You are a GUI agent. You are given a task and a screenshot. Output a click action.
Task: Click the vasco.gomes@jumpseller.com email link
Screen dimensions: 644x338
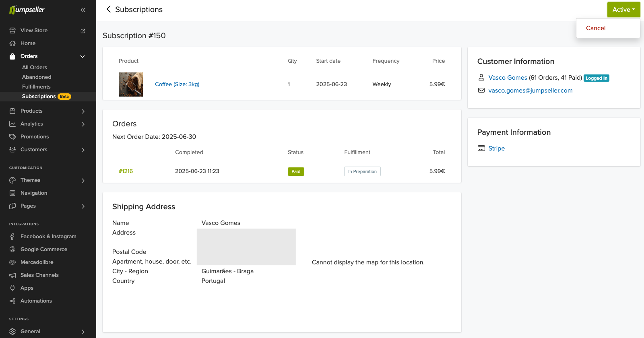(x=530, y=91)
